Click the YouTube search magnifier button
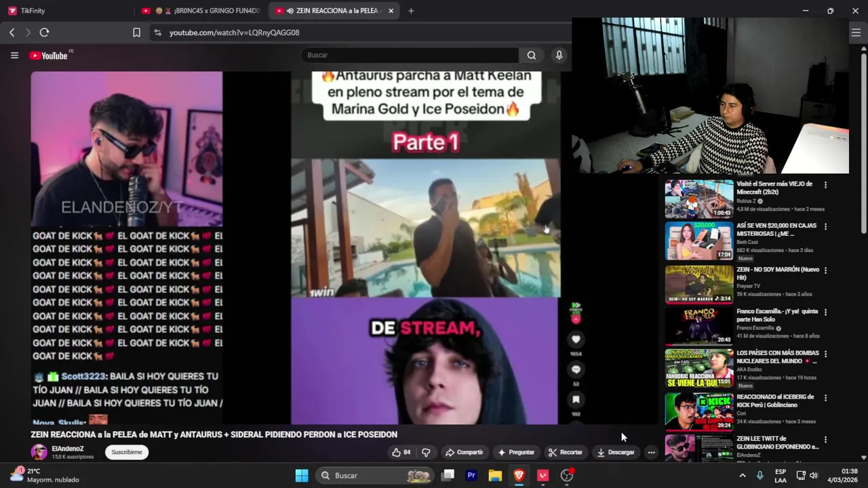The image size is (868, 488). pos(532,56)
